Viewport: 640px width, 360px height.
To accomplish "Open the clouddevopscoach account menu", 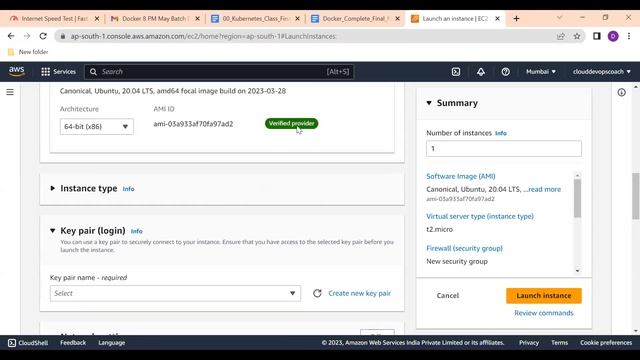I will click(602, 71).
